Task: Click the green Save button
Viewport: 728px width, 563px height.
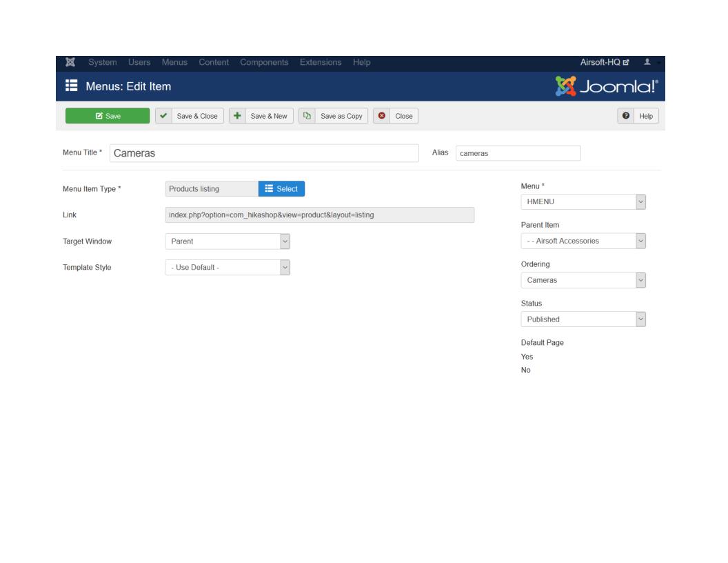Action: [x=108, y=116]
